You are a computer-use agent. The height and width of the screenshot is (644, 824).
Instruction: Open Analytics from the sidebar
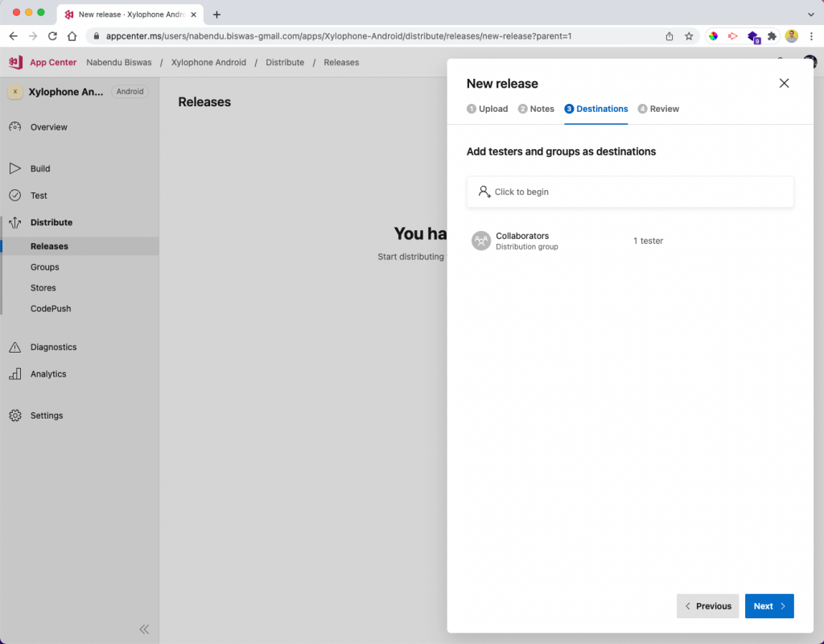point(47,374)
